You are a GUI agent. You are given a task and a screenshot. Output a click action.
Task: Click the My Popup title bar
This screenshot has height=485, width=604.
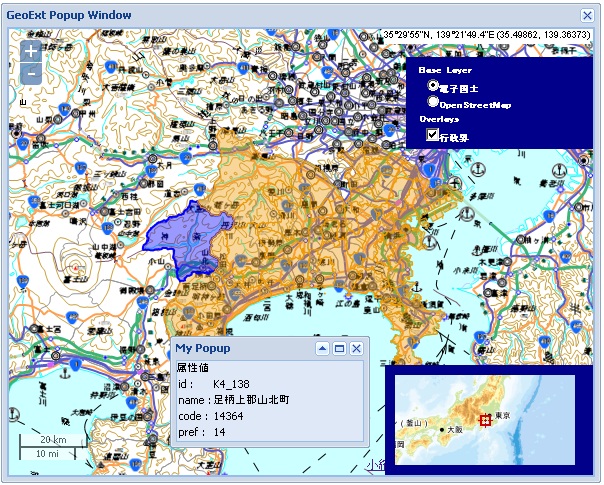coord(240,348)
